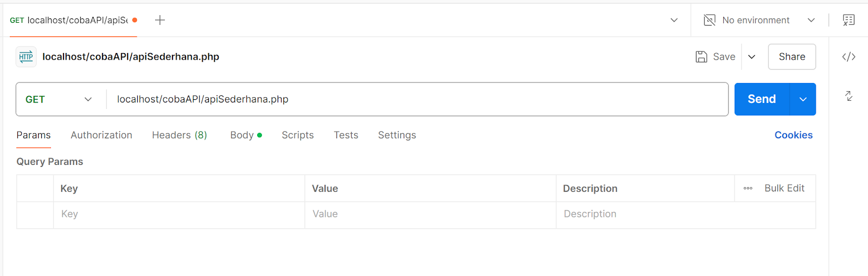
Task: Open the code snippet panel icon
Action: pyautogui.click(x=848, y=57)
